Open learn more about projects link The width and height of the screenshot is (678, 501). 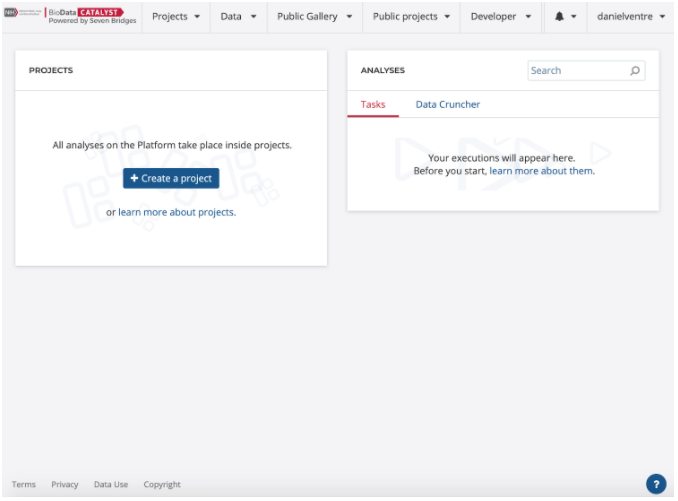pyautogui.click(x=177, y=212)
